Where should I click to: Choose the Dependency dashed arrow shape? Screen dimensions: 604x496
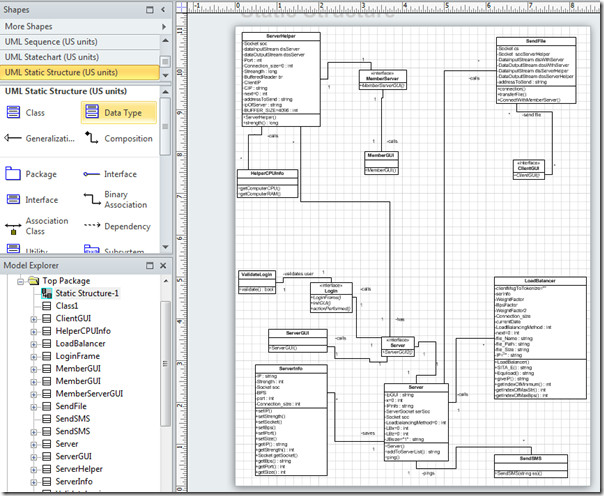(117, 226)
